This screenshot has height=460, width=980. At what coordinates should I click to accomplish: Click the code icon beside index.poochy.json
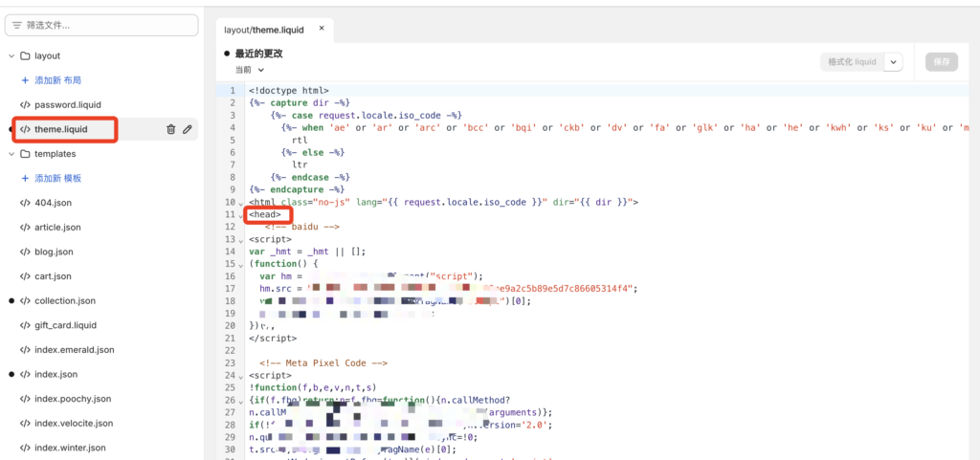coord(24,398)
